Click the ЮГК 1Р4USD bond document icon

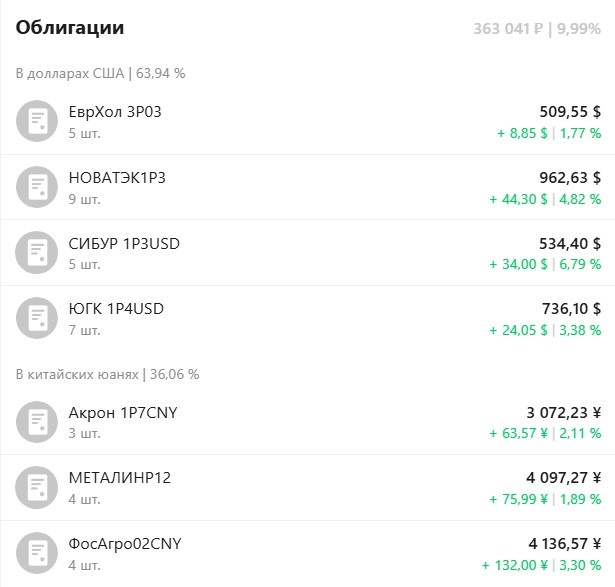click(x=37, y=318)
